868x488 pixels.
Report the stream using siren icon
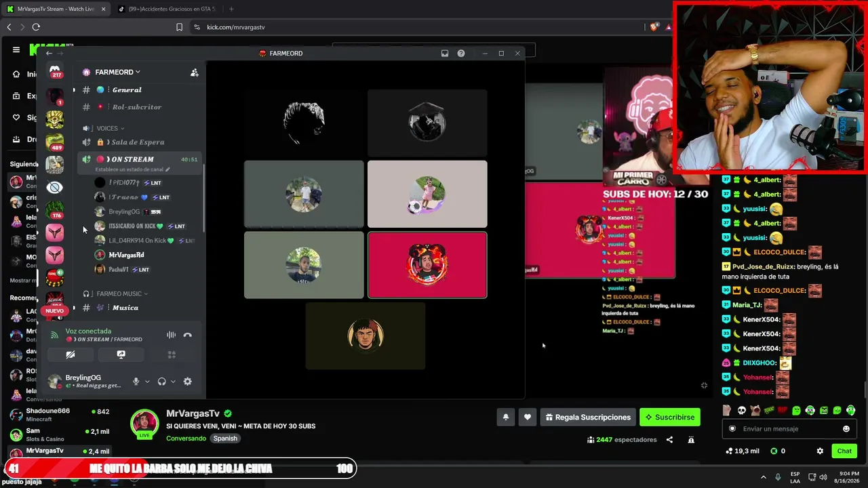[691, 440]
